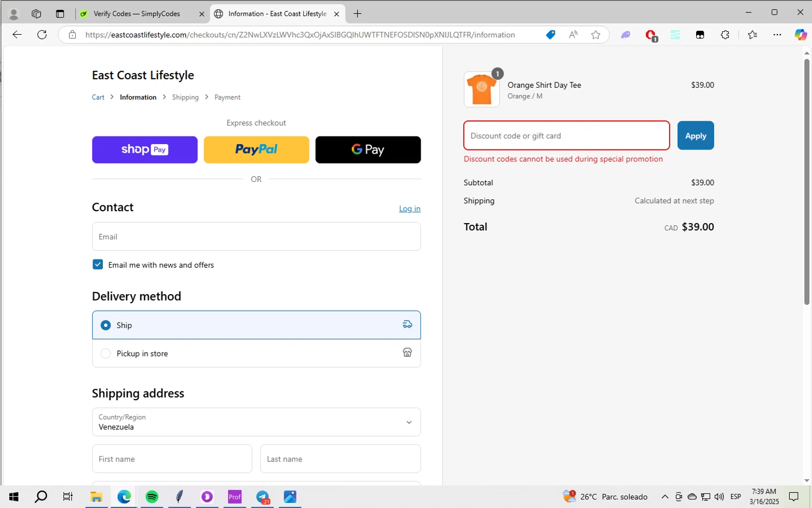Image resolution: width=812 pixels, height=508 pixels.
Task: Click the Cart breadcrumb link
Action: pyautogui.click(x=98, y=97)
